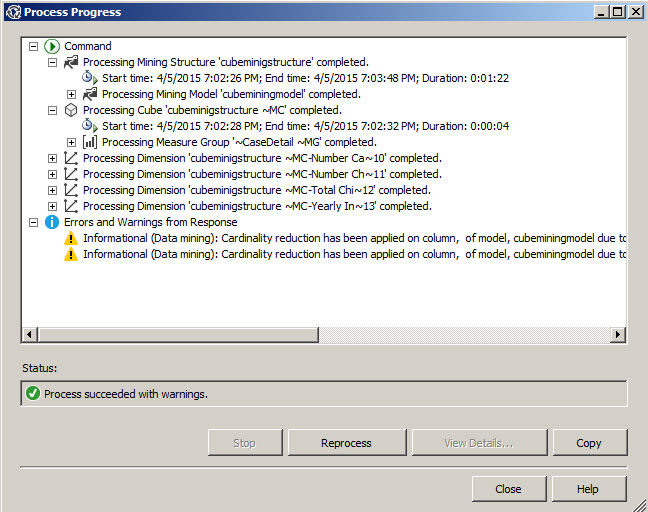
Task: Select 'Processing Dimension ... Yearly In~13' row text
Action: pyautogui.click(x=257, y=206)
